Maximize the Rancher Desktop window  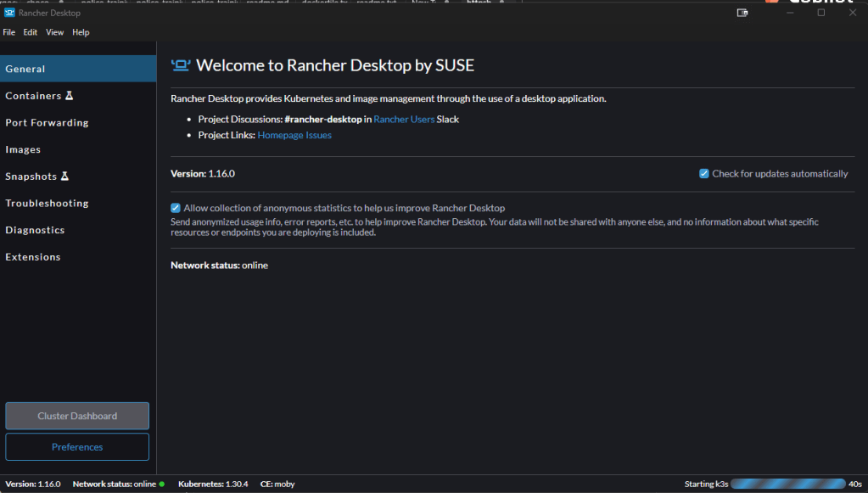click(x=821, y=13)
